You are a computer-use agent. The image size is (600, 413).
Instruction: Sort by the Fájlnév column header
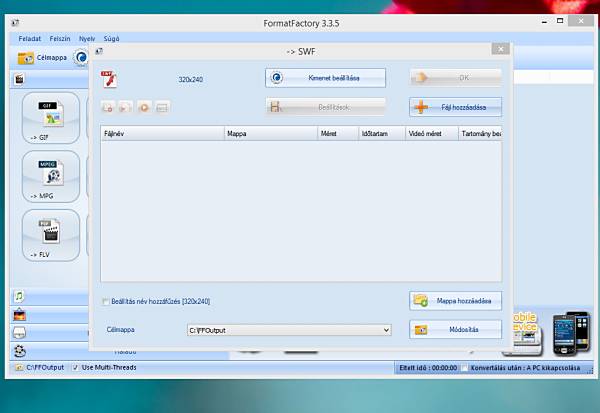(x=163, y=134)
